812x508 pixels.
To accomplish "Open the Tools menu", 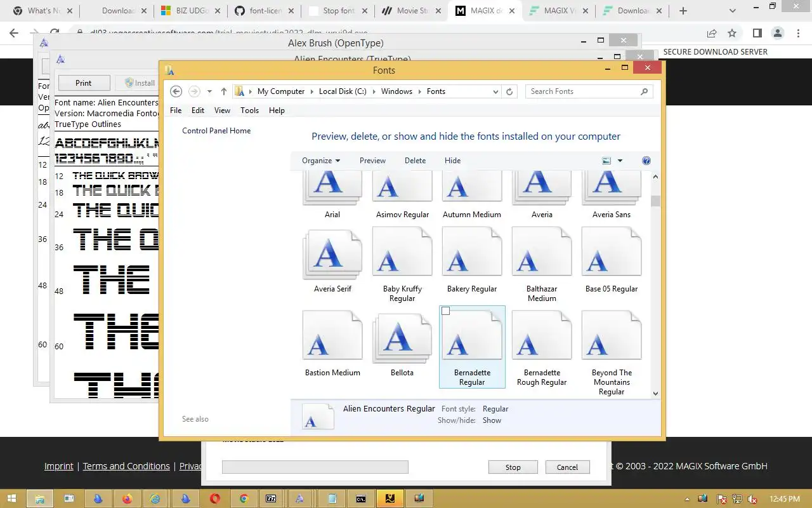I will pos(249,110).
